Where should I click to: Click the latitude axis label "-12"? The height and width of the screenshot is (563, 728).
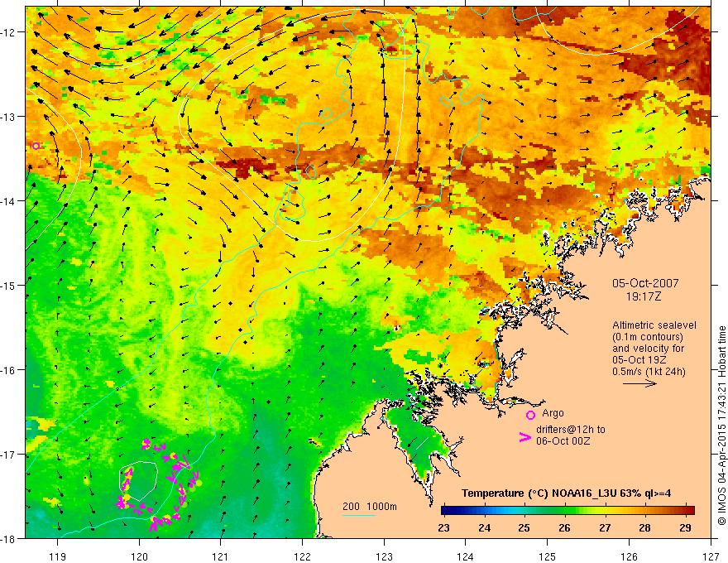9,32
